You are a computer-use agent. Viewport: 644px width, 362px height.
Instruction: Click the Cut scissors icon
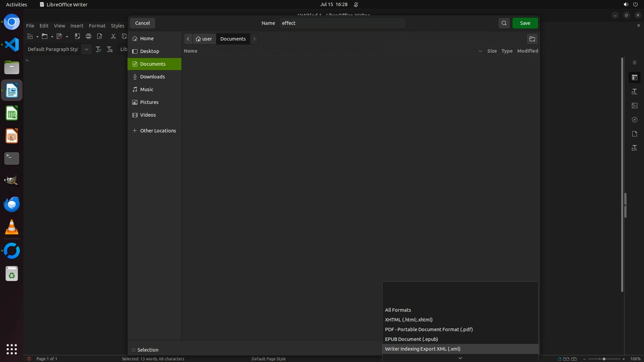pos(113,36)
